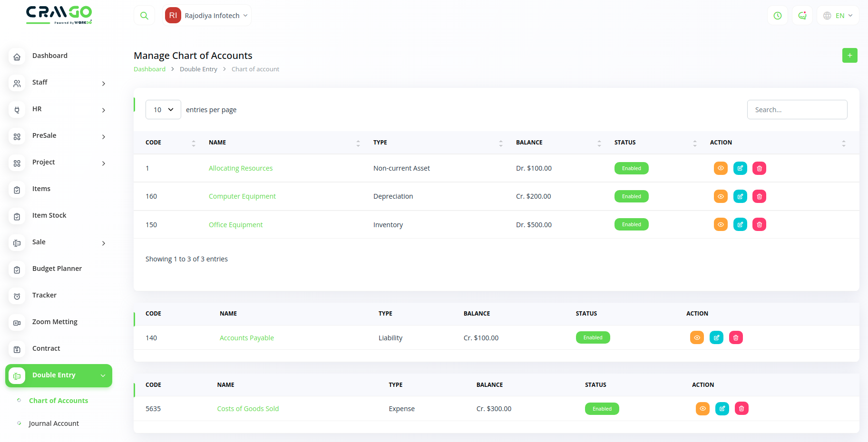View the Costs of Goods Sold eye icon
The image size is (868, 442).
pyautogui.click(x=702, y=409)
